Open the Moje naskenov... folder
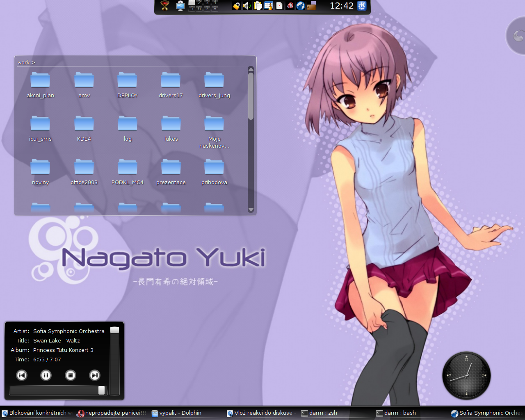This screenshot has width=525, height=420. [214, 132]
